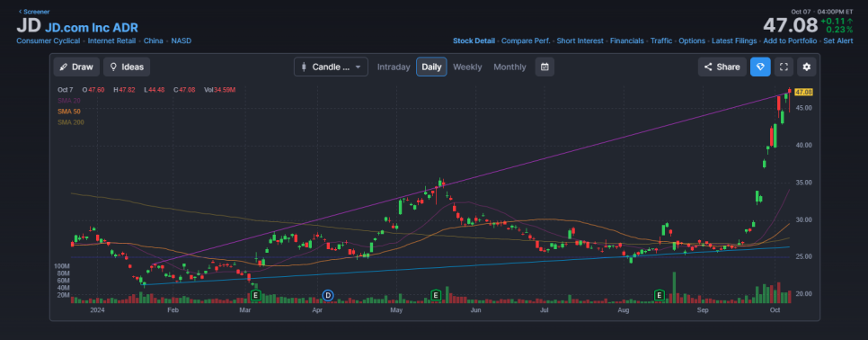Viewport: 868px width, 340px height.
Task: Click the March earnings E marker
Action: [x=255, y=295]
